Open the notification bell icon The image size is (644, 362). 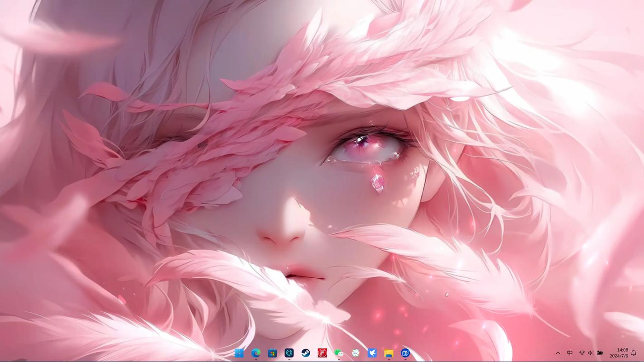click(634, 353)
